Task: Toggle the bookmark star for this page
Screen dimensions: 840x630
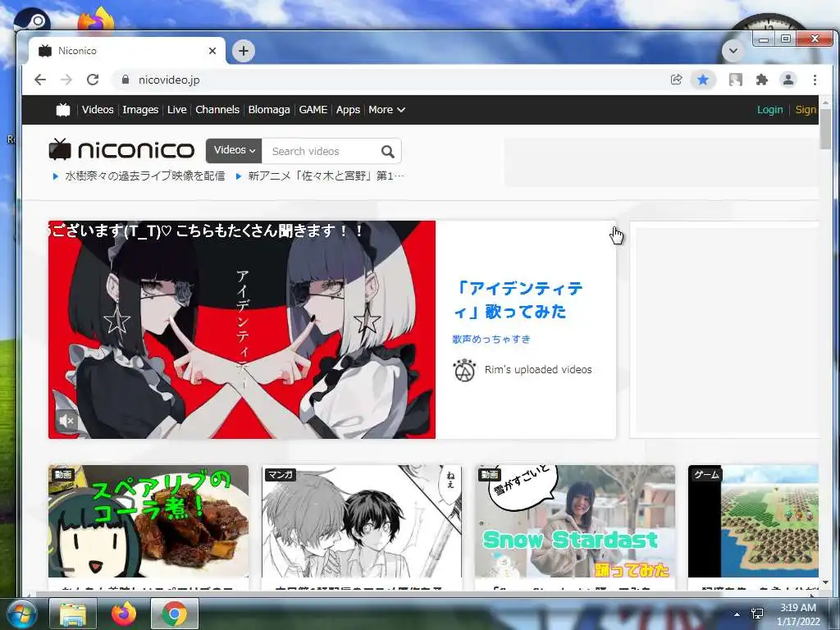Action: (x=703, y=80)
